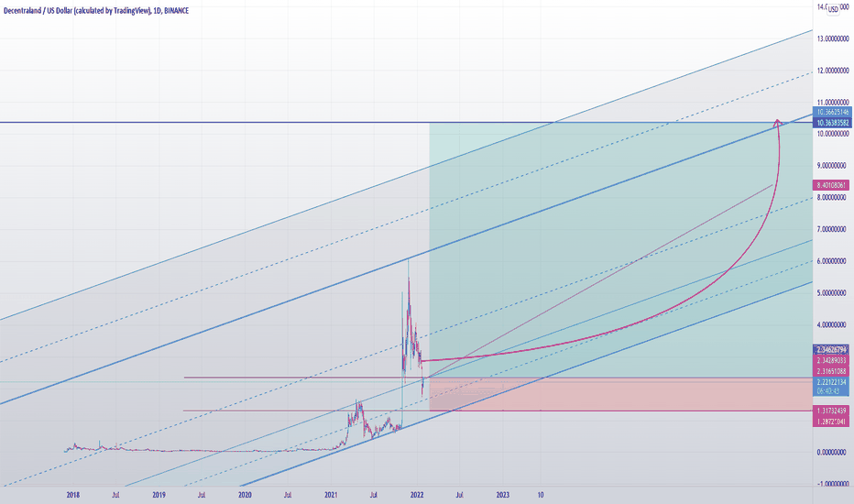Select the red stop-loss zone

point(620,394)
